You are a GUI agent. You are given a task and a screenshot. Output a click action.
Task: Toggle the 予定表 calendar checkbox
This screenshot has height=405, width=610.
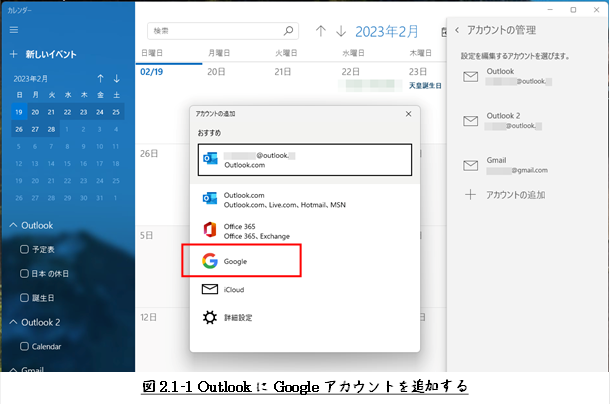(24, 249)
